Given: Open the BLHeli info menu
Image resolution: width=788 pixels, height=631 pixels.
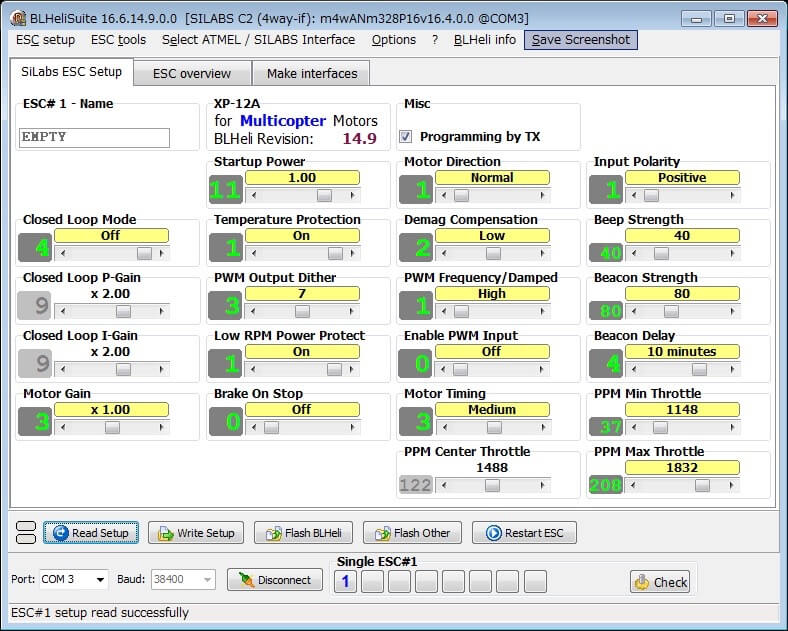Looking at the screenshot, I should pos(484,40).
